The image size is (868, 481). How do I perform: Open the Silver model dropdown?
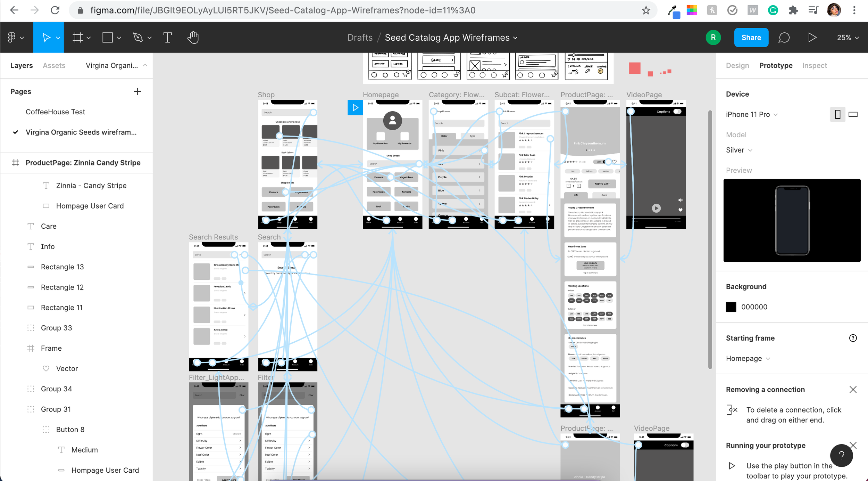pos(739,150)
